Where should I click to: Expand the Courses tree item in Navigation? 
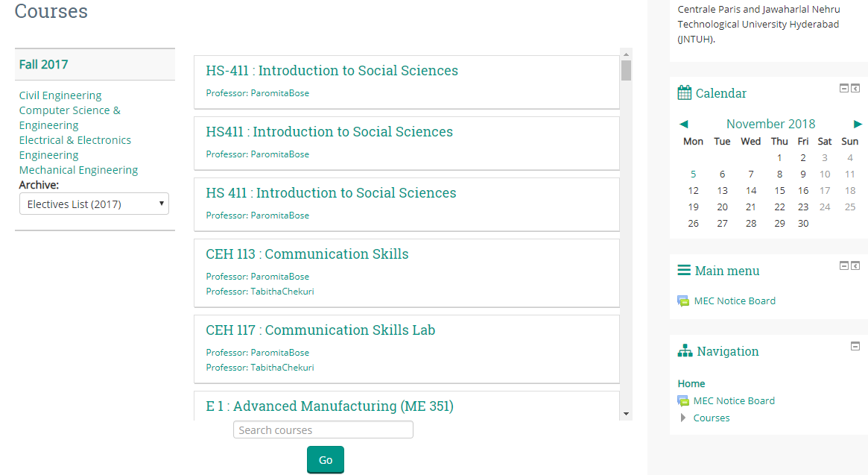[x=683, y=418]
